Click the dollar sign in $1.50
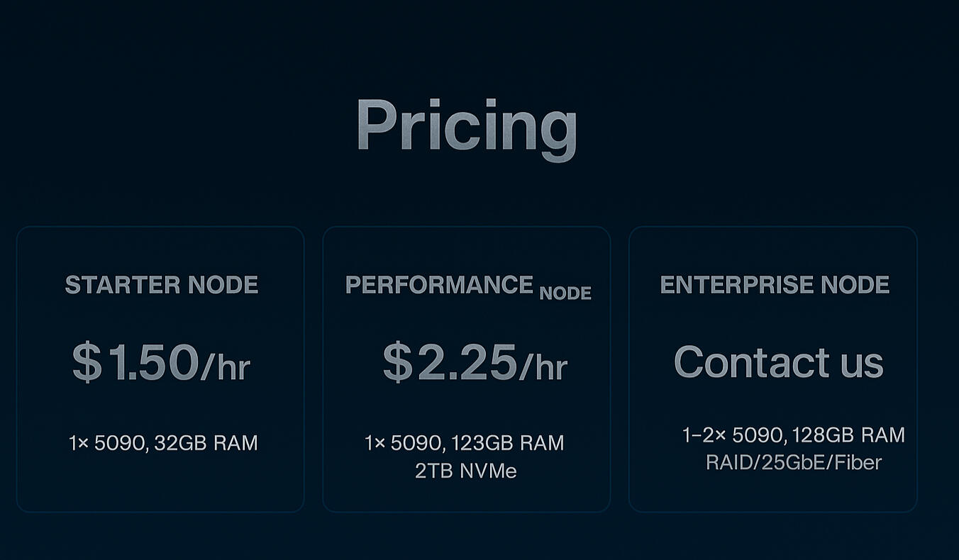Screen dimensions: 959x560 87,362
